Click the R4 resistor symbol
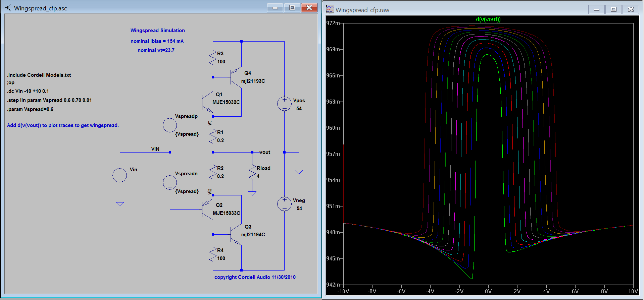The height and width of the screenshot is (300, 644). click(x=213, y=254)
